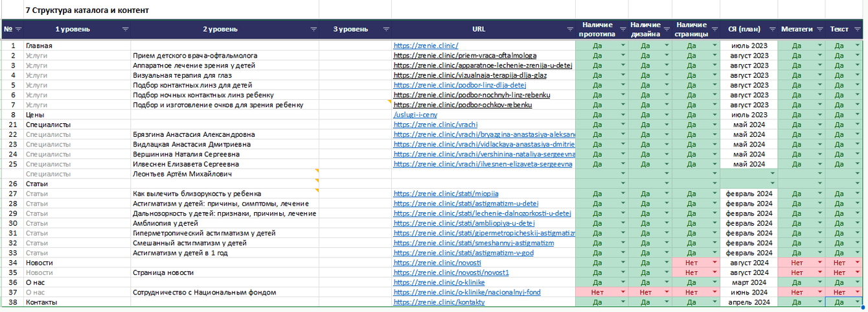
Task: Open the priem-vraca-oftalmologa link
Action: tap(464, 56)
